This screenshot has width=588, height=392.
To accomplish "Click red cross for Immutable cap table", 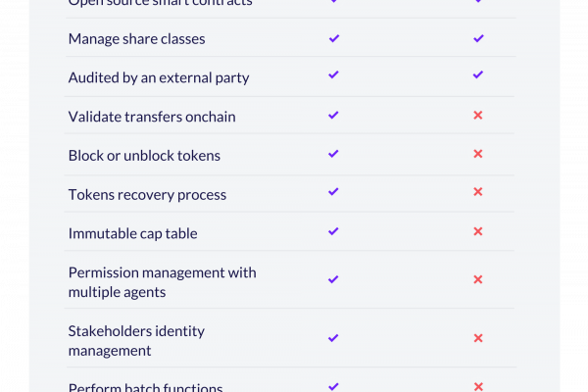I will coord(478,231).
